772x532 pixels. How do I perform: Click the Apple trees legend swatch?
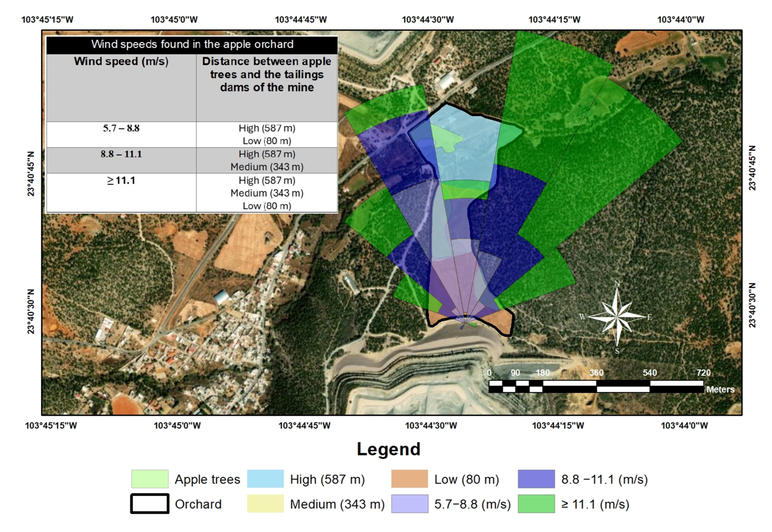click(150, 479)
